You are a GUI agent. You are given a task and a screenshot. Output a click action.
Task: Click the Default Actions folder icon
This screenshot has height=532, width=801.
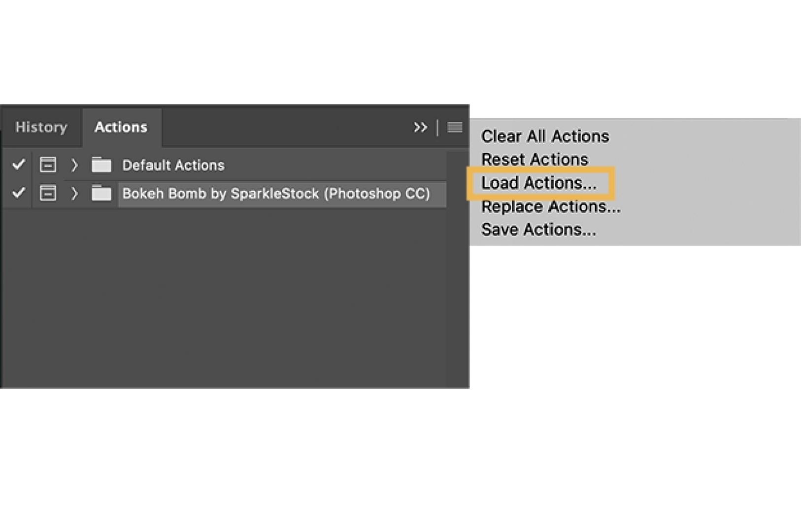coord(102,166)
